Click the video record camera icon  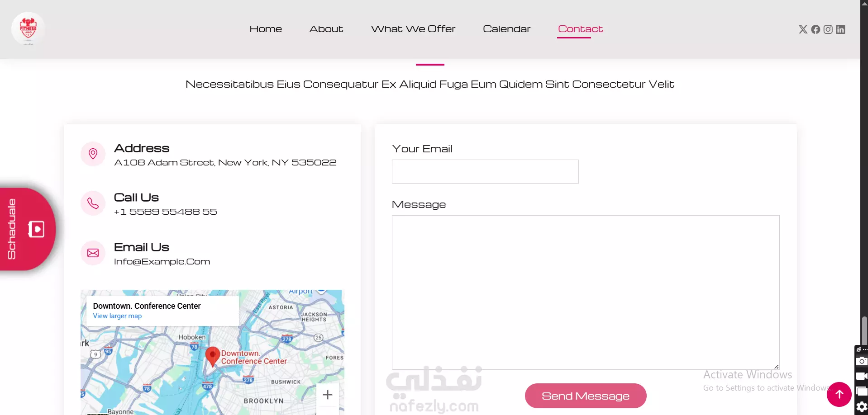click(x=862, y=376)
